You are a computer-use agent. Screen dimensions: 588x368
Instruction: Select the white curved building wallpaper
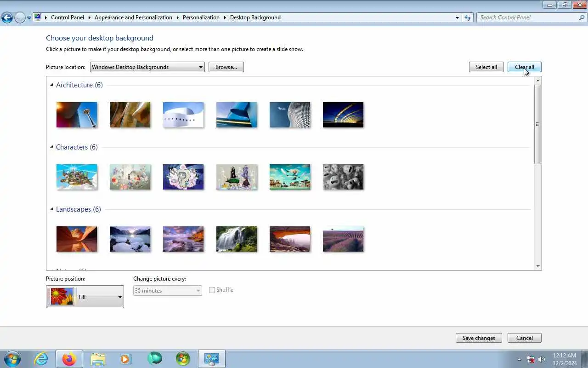coord(183,115)
